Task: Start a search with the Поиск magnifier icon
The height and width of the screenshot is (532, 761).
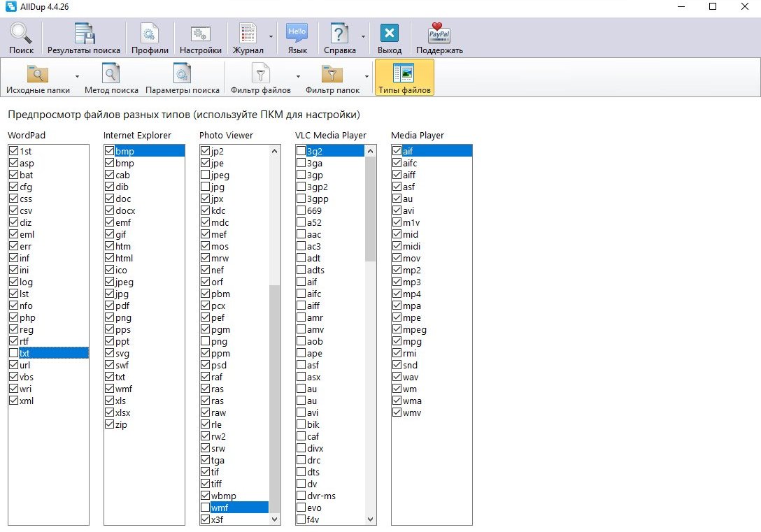Action: pyautogui.click(x=22, y=38)
